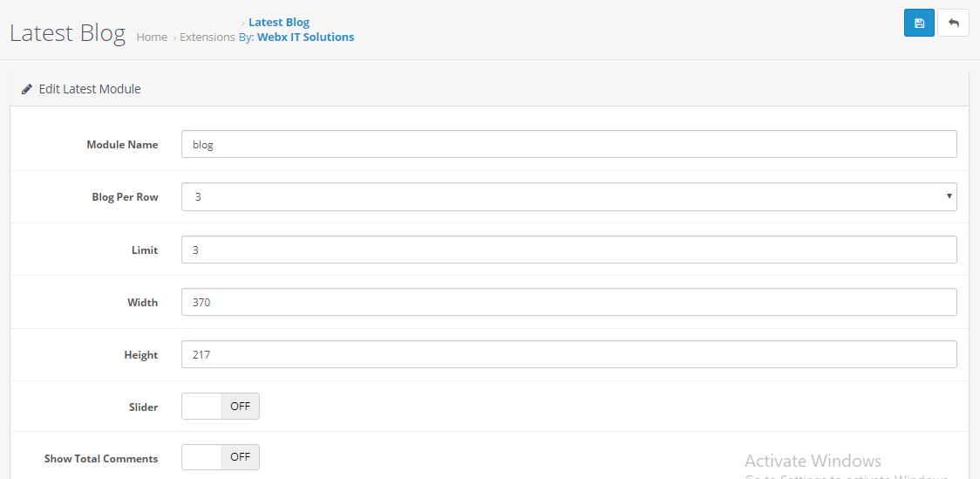Screen dimensions: 980x479
Task: Open the Extensions breadcrumb link
Action: pyautogui.click(x=207, y=38)
